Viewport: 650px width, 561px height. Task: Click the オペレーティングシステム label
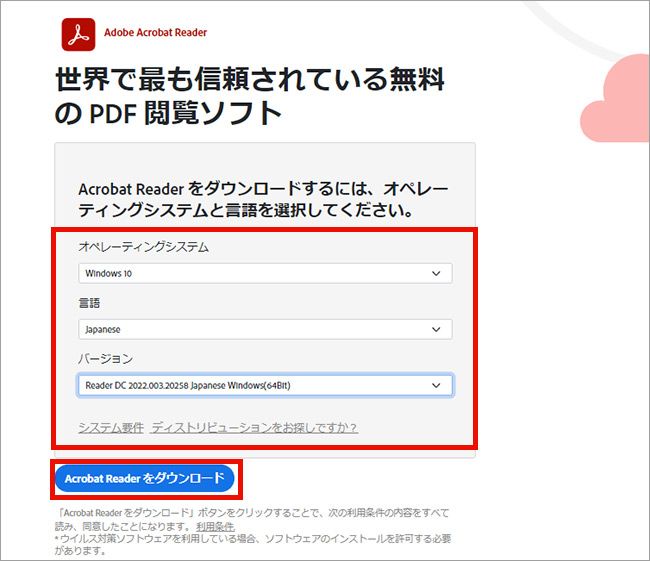pyautogui.click(x=143, y=247)
